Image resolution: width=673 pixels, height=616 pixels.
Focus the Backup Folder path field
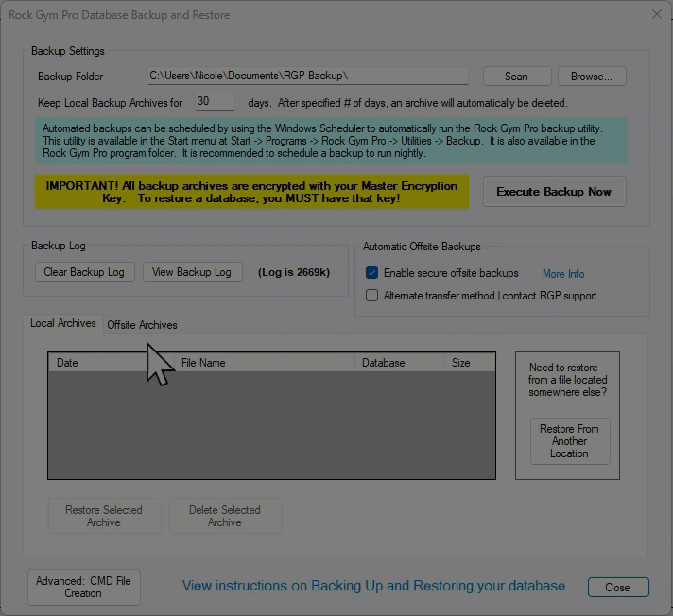308,76
